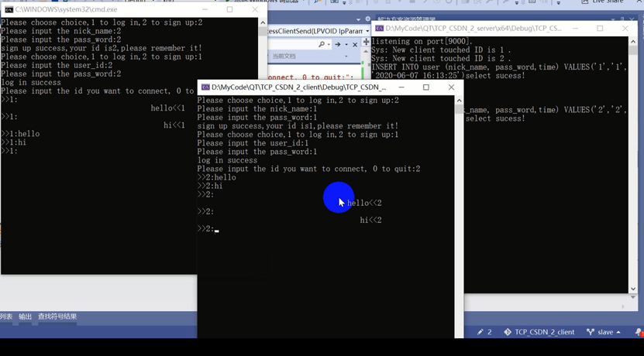The height and width of the screenshot is (356, 644).
Task: Click the "hello<<1" message in cmd.exe window
Action: point(167,108)
